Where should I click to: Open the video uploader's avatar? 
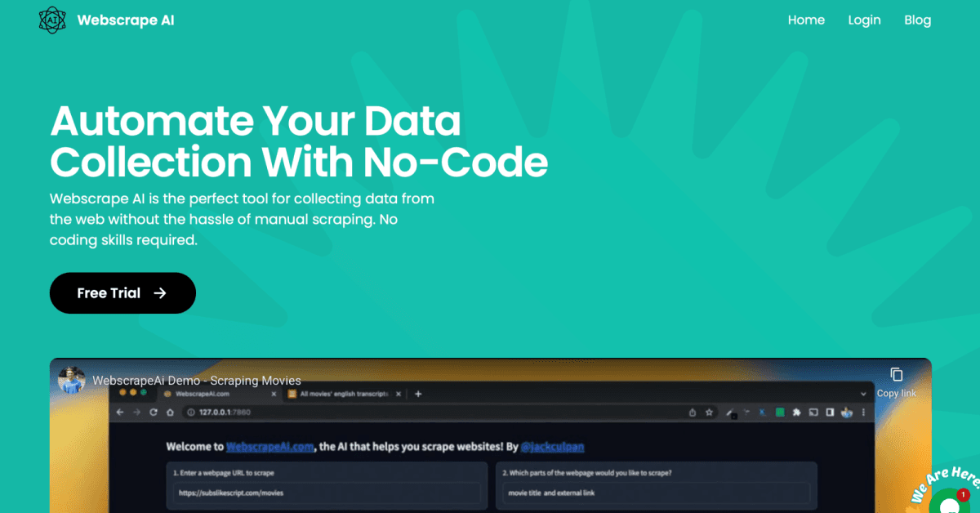(72, 380)
